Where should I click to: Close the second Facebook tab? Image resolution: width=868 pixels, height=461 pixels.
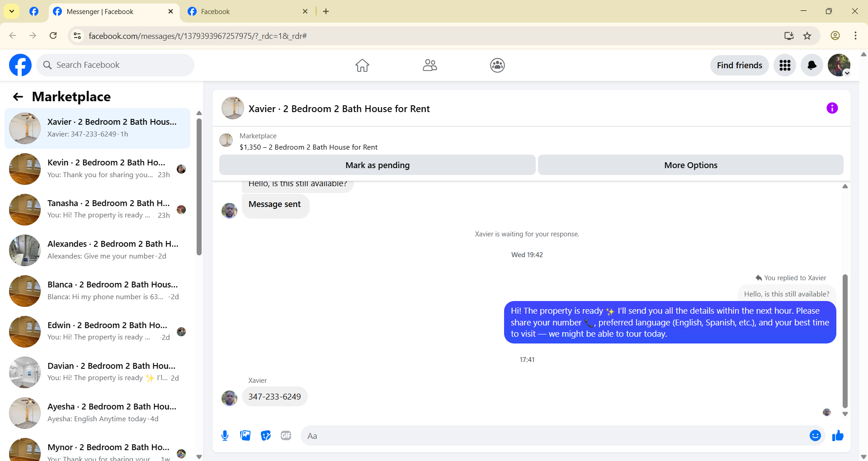(x=305, y=11)
